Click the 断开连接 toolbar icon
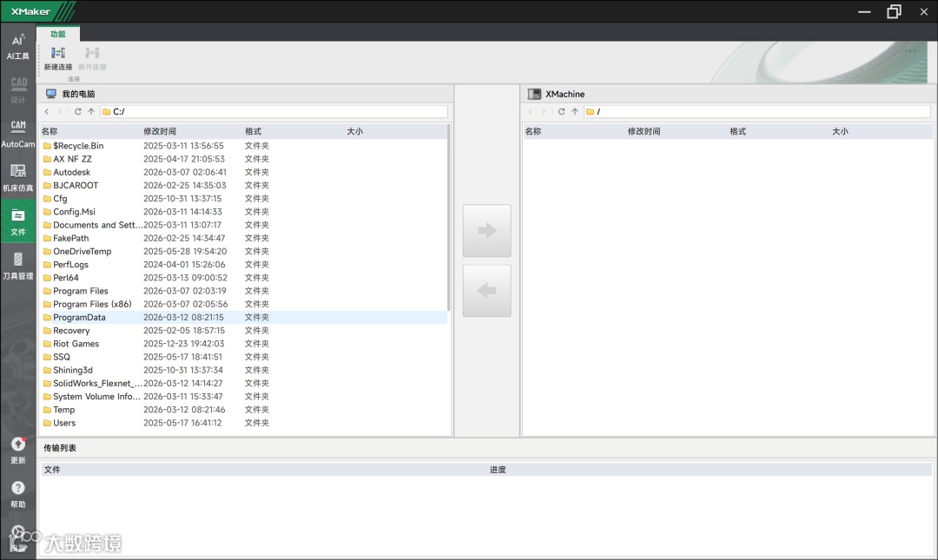 pyautogui.click(x=92, y=59)
